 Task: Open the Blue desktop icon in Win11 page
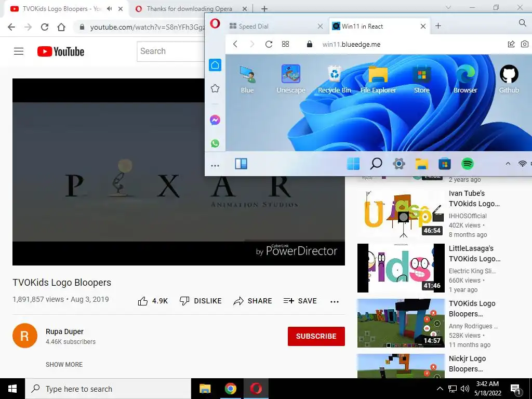tap(247, 79)
